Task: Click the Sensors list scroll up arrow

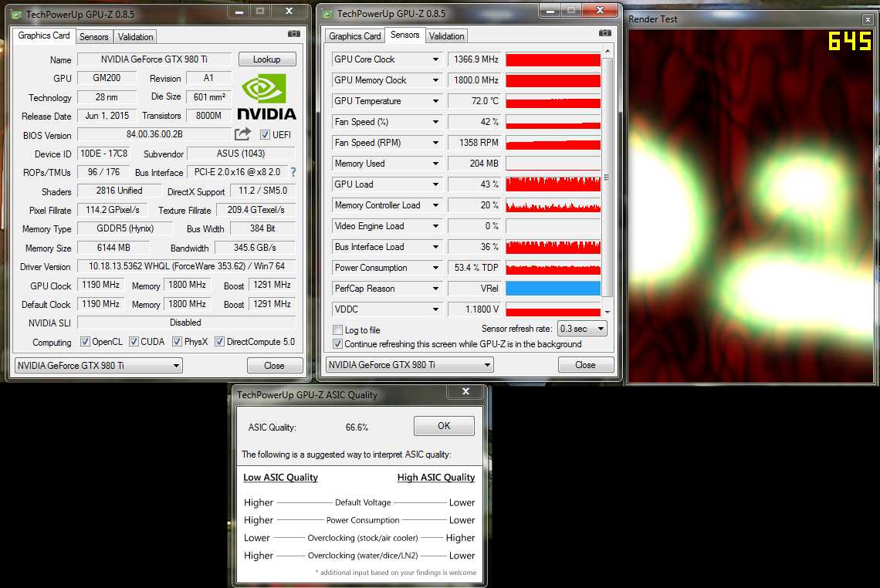Action: [x=608, y=51]
